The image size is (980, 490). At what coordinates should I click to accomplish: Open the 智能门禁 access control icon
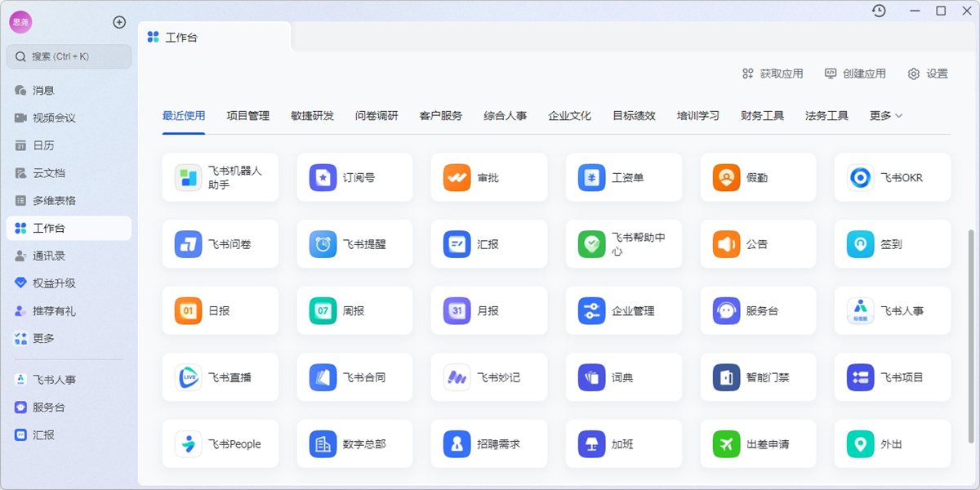point(727,377)
